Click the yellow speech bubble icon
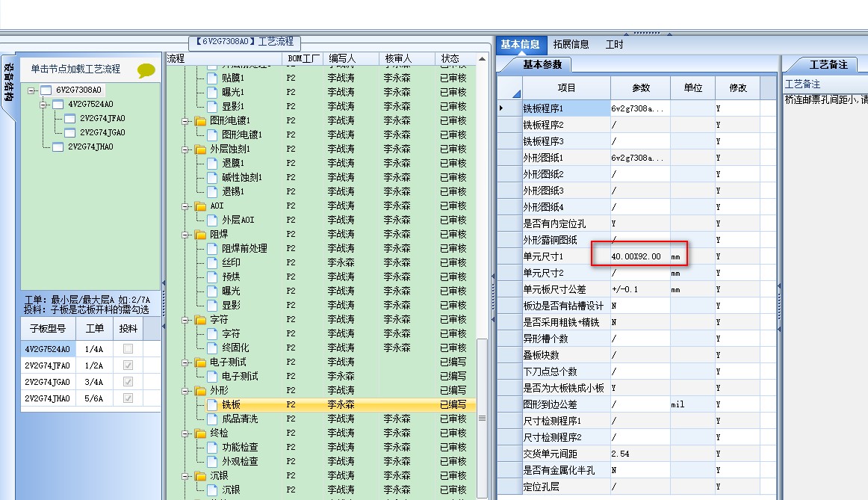This screenshot has width=868, height=500. point(146,70)
